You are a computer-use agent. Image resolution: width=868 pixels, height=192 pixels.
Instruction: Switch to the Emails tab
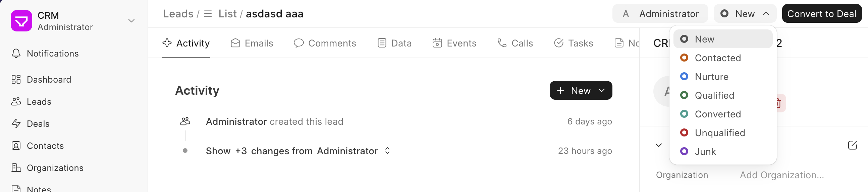coord(252,43)
